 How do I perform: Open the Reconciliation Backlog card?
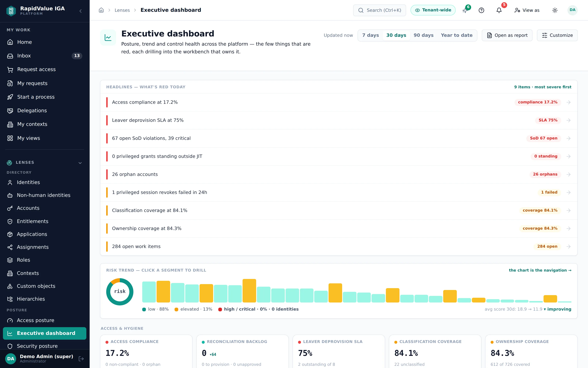pos(243,351)
